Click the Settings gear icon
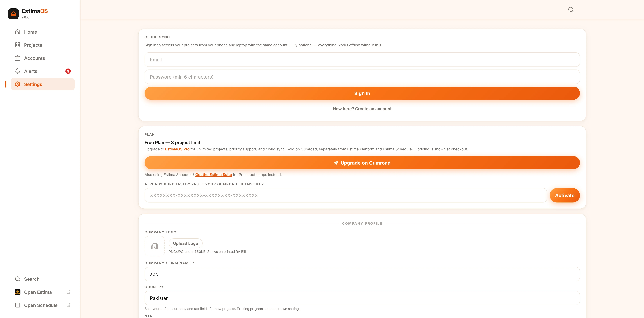The width and height of the screenshot is (644, 318). tap(18, 84)
